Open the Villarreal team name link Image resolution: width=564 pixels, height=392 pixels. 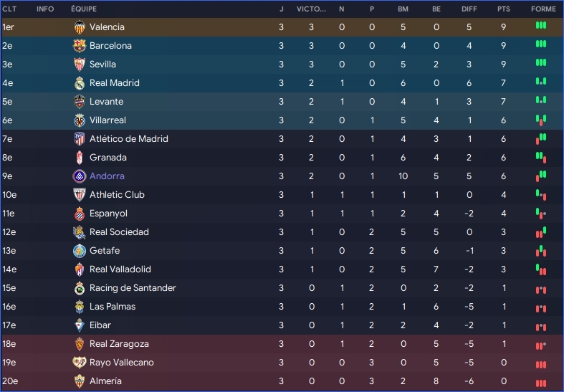(x=110, y=120)
